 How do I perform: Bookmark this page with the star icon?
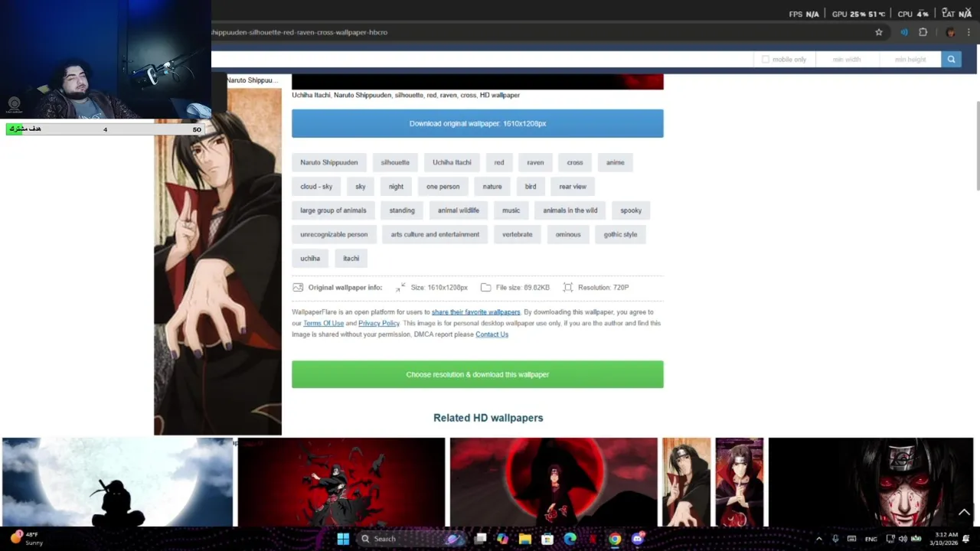click(x=879, y=32)
